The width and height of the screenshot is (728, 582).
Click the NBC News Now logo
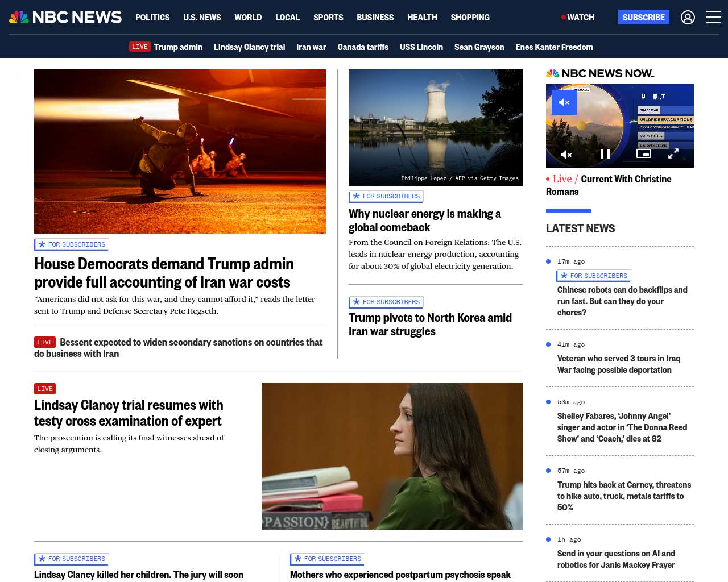600,73
